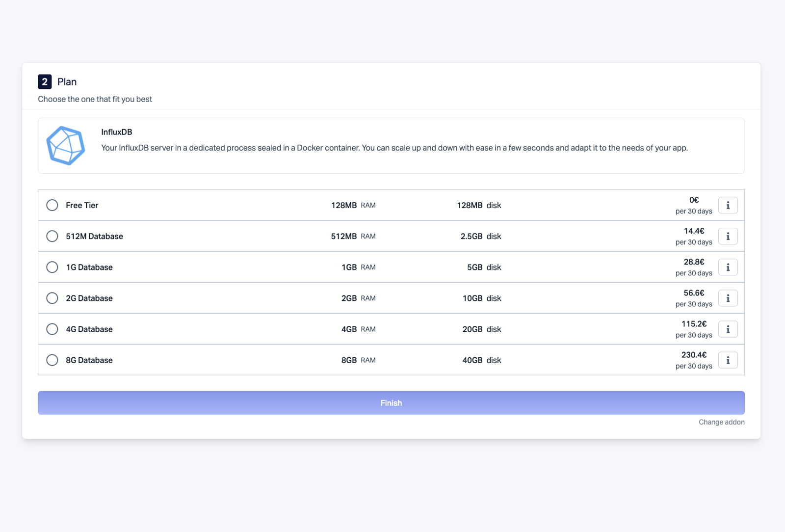This screenshot has height=532, width=785.
Task: View details icon for 1G Database
Action: (x=728, y=267)
